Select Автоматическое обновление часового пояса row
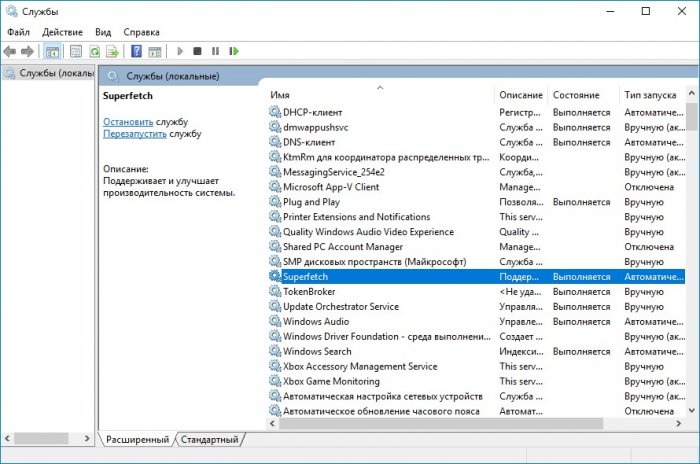 coord(476,411)
